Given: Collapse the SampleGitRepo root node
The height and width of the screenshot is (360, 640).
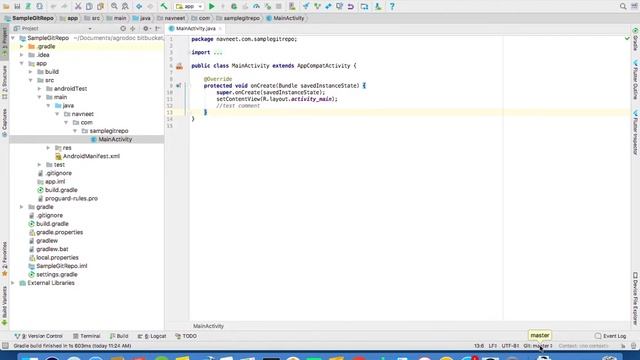Looking at the screenshot, I should point(13,38).
